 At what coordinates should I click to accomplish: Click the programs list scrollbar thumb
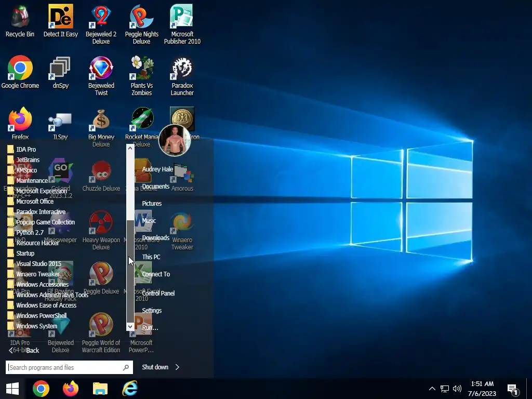(x=130, y=271)
